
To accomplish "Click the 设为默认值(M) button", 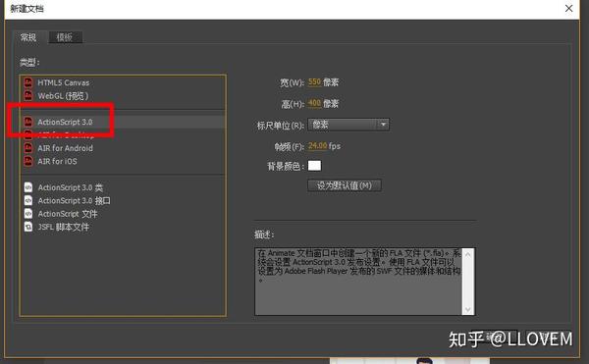I will [345, 185].
